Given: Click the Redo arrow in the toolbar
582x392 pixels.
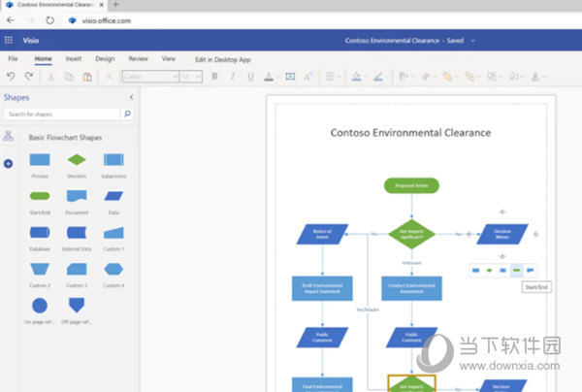Looking at the screenshot, I should tap(30, 77).
